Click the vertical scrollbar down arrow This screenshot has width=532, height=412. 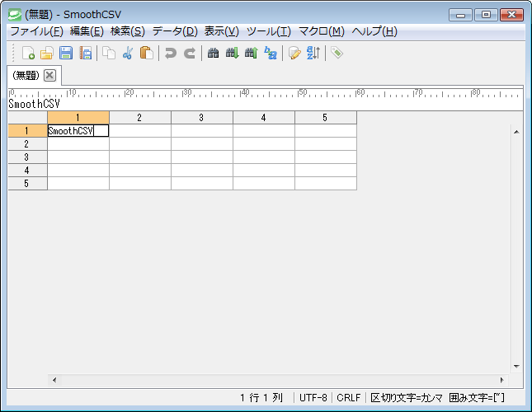[516, 366]
